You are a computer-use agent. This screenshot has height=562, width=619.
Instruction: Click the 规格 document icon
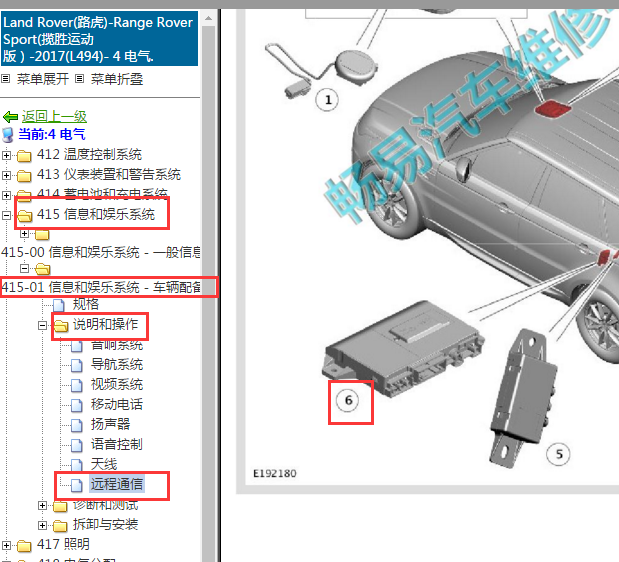click(59, 305)
